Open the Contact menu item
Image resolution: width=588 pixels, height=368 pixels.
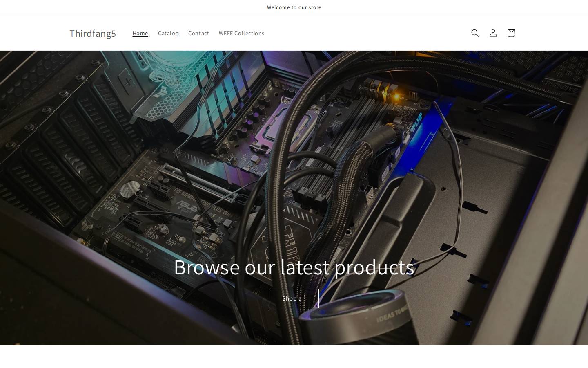point(198,33)
